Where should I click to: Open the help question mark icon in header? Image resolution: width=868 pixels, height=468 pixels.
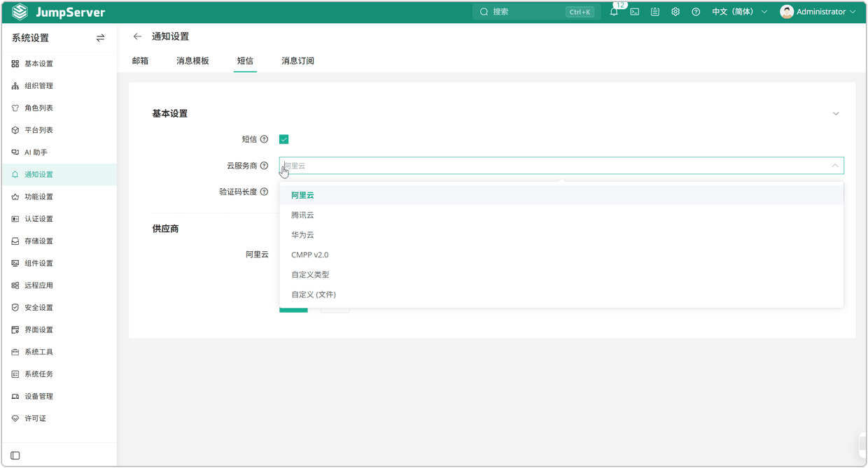[696, 12]
